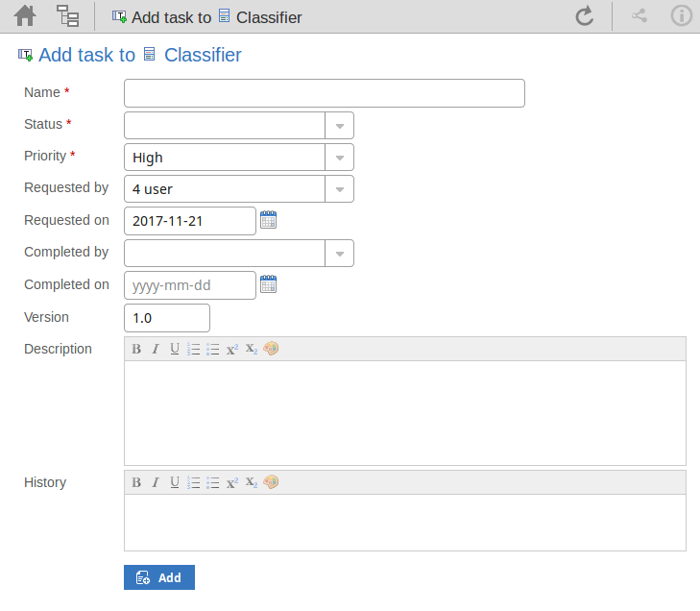Toggle underline in History editor
Screen dimensions: 700x611
175,482
